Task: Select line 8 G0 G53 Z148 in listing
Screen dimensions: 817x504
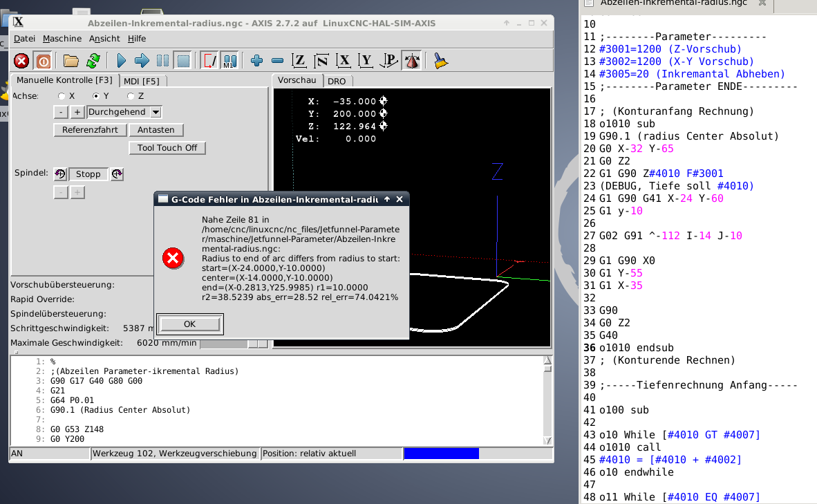Action: pos(77,429)
